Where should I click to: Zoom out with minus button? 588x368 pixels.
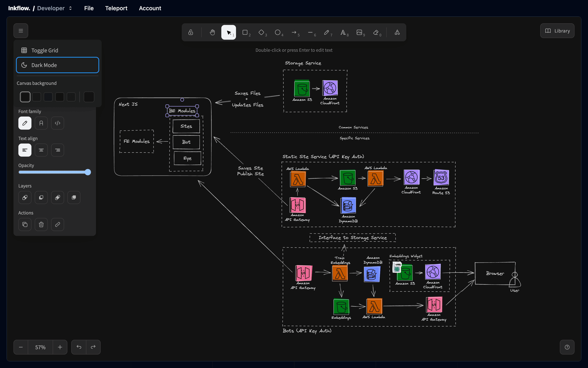[21, 347]
